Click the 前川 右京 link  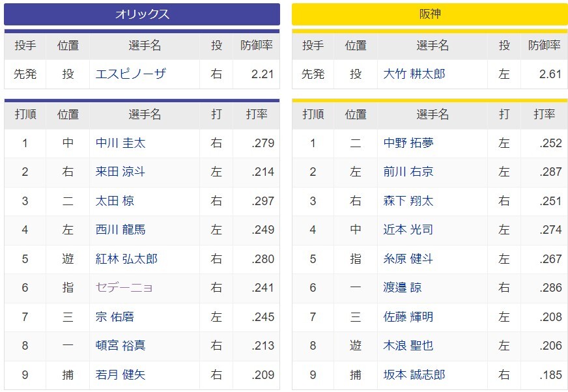[408, 171]
